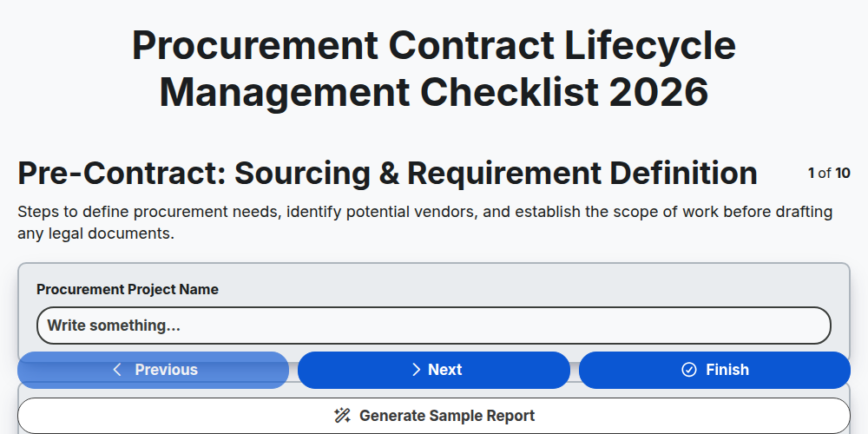This screenshot has width=868, height=434.
Task: Click the magic wand sparkle icon
Action: [342, 416]
